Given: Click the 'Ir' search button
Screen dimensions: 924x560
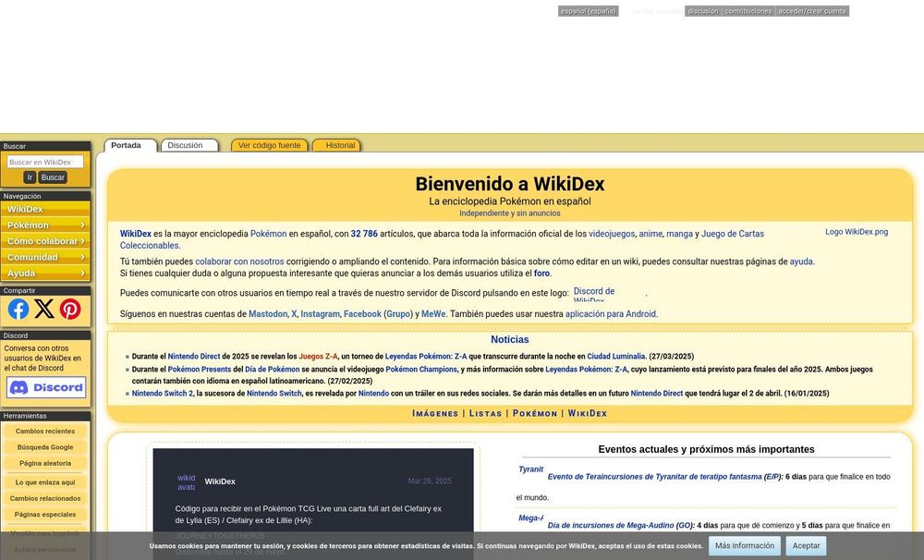Looking at the screenshot, I should tap(30, 177).
